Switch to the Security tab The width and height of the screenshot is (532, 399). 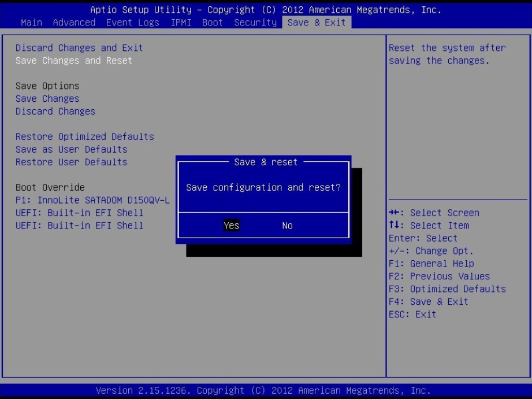click(x=255, y=23)
